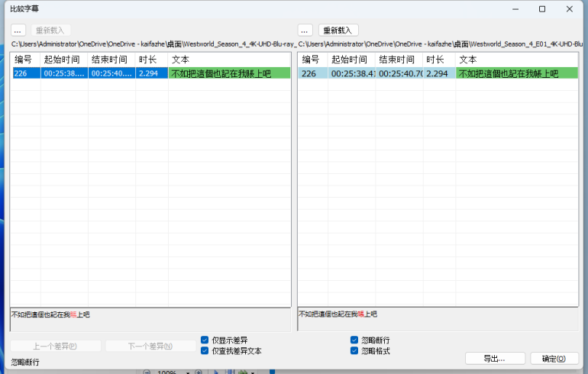Image resolution: width=588 pixels, height=374 pixels.
Task: Maximize the 比较字幕 window
Action: pos(542,9)
